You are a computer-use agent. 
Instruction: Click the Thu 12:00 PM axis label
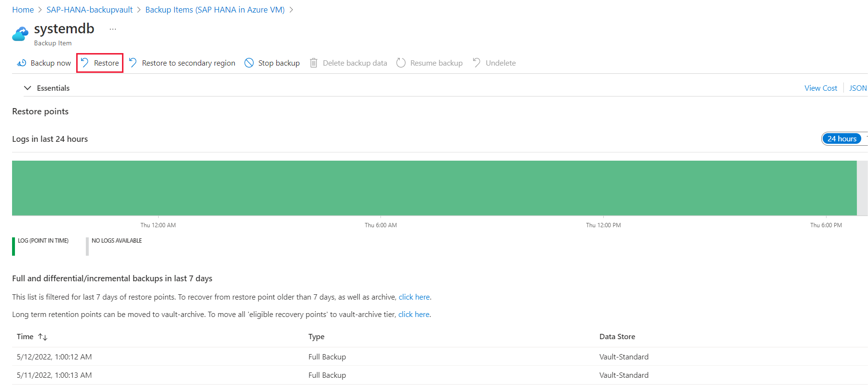(603, 225)
